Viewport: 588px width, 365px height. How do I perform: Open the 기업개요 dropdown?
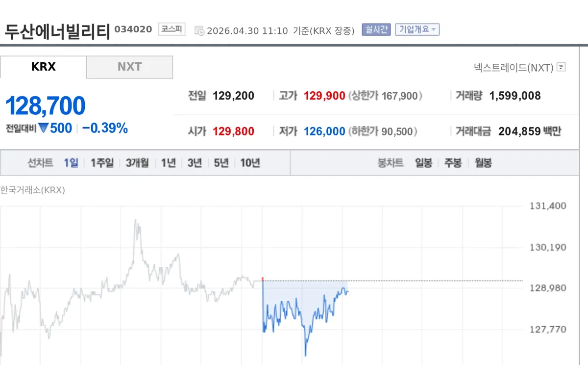(x=417, y=29)
